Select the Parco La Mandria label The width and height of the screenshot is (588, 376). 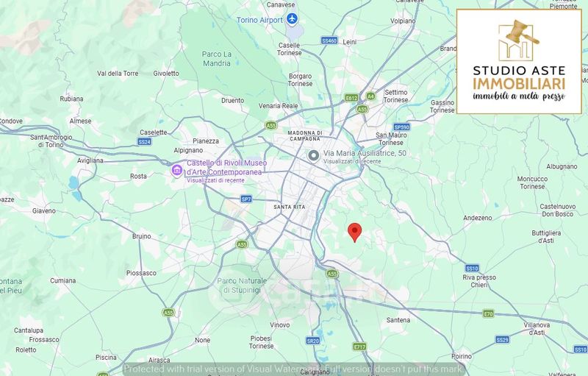click(x=217, y=59)
